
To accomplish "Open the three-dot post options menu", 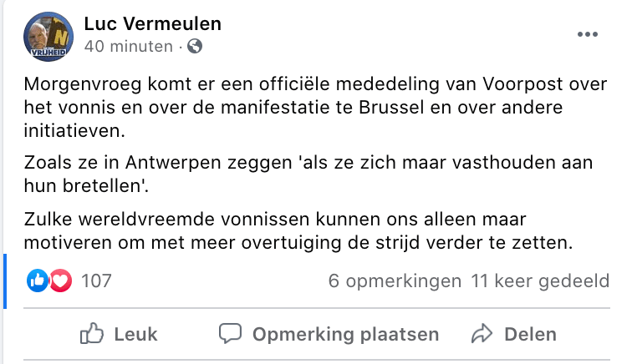I will [589, 34].
